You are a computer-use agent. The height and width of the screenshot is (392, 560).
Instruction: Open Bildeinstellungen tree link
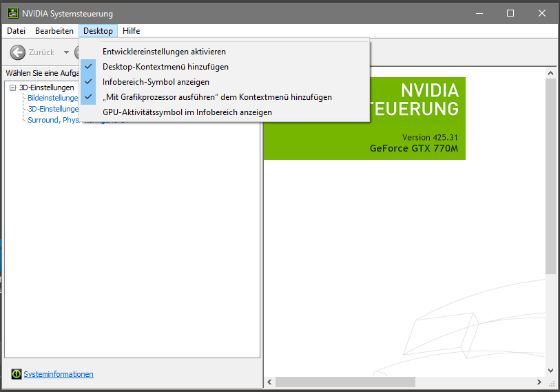point(53,98)
